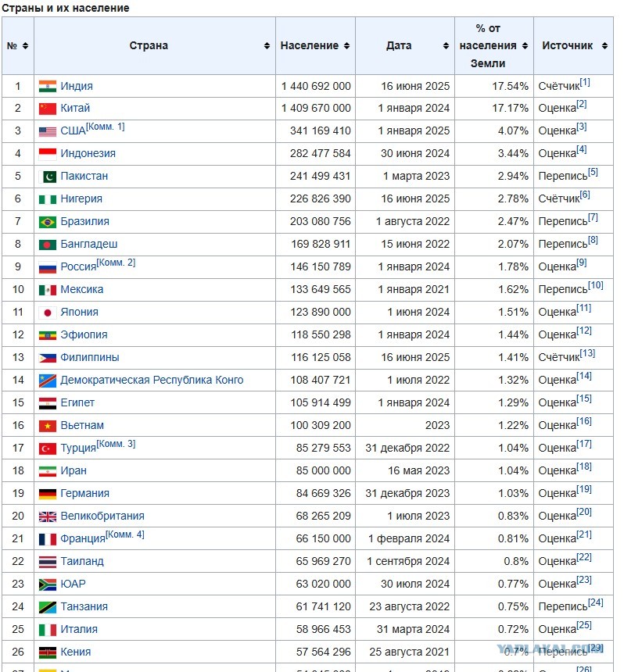
Task: Click the Ethiopia flag icon
Action: click(x=47, y=335)
